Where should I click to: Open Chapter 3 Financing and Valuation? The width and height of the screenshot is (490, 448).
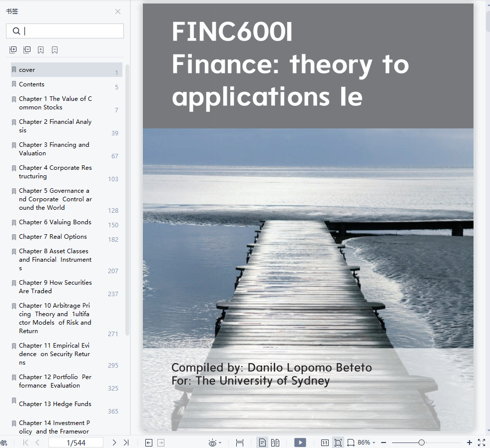66,149
